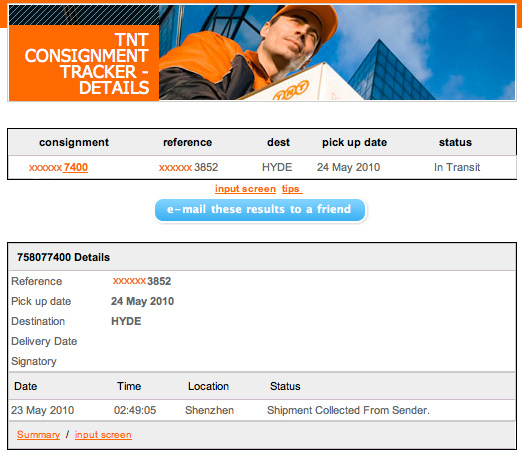The width and height of the screenshot is (522, 456).
Task: Click the 'Signatory' label
Action: [34, 361]
